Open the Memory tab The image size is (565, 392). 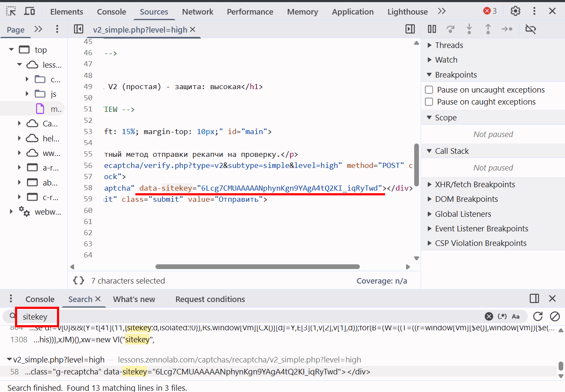tap(302, 12)
